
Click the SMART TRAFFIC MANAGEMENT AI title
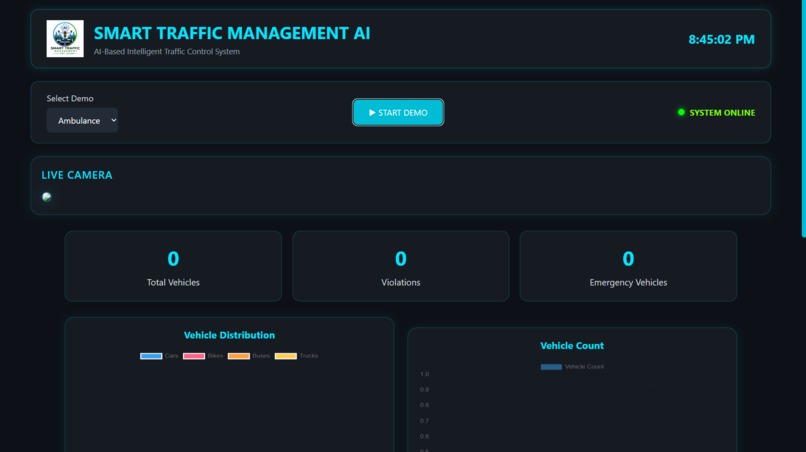tap(232, 33)
